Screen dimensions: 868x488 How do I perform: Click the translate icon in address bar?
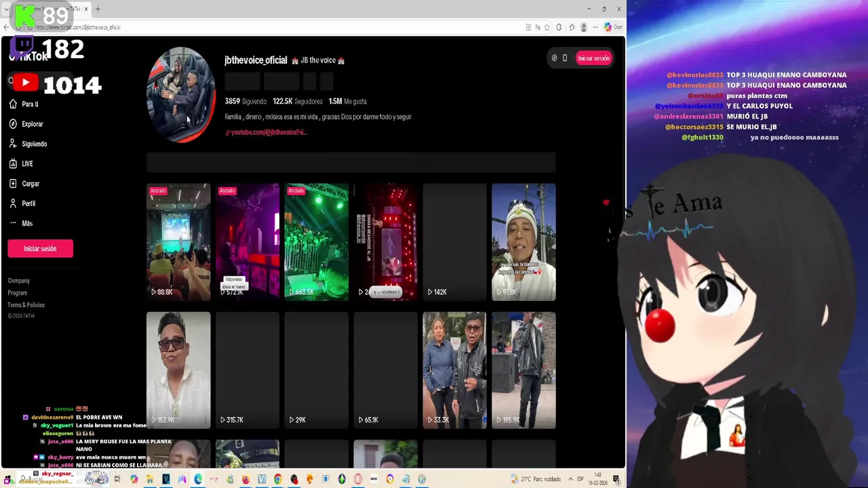(538, 27)
